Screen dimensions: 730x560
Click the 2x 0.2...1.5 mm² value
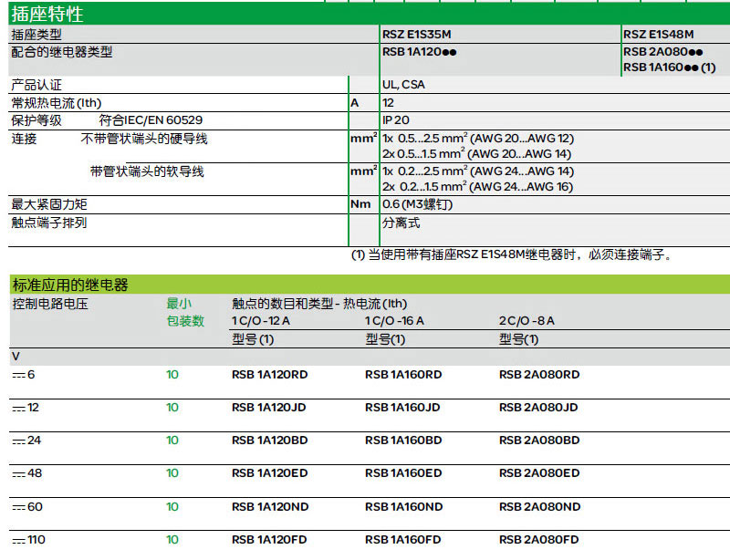(477, 187)
